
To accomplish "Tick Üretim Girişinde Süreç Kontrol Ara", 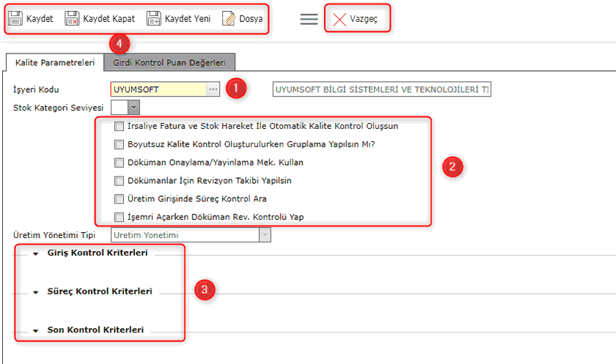I will [x=120, y=198].
